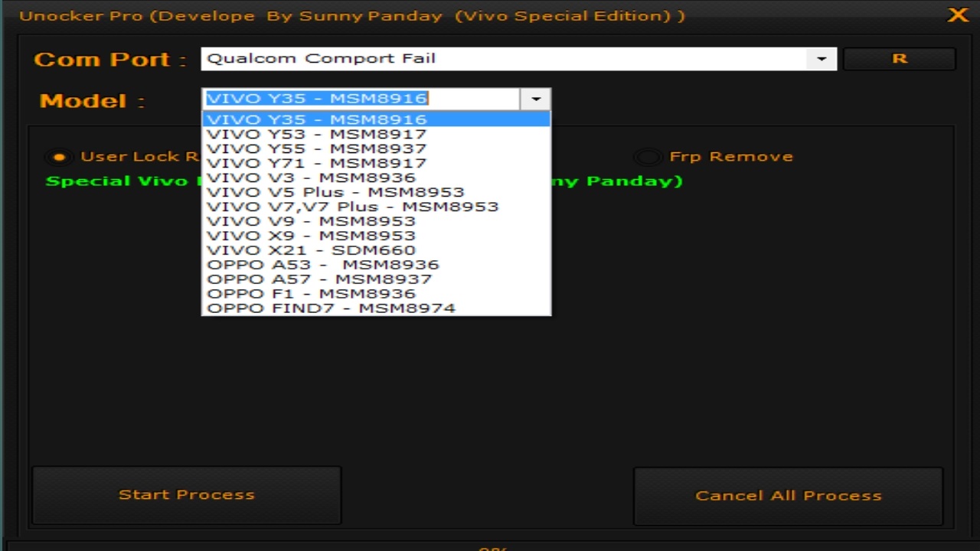Select VIVO Y35 - MSM8916 from the list
980x551 pixels.
click(376, 119)
